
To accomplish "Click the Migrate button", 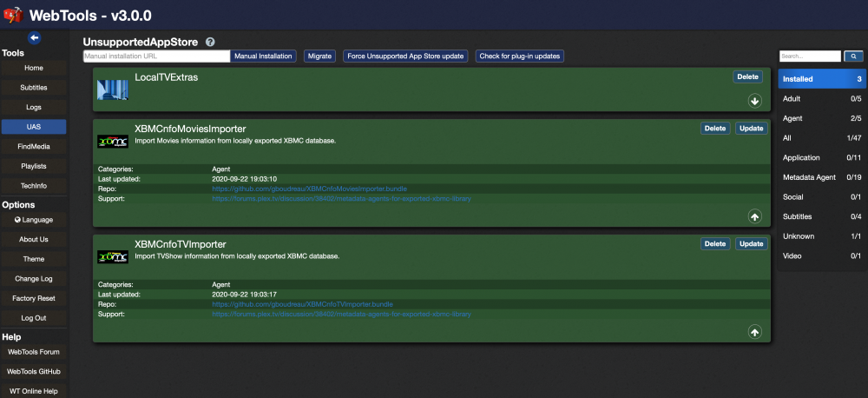I will (x=319, y=56).
